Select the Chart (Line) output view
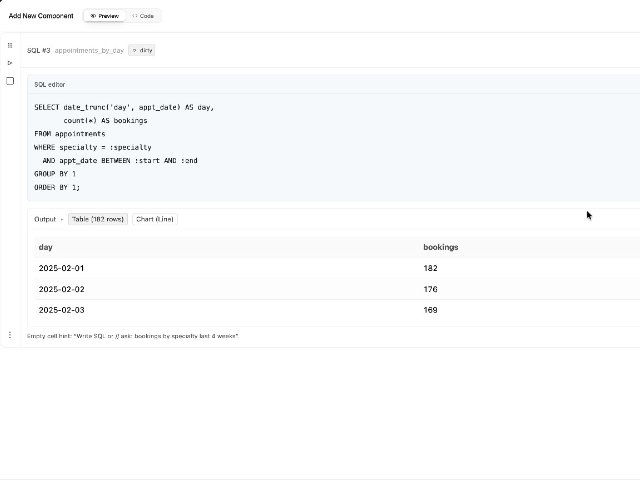Screen dimensions: 640x480 tap(155, 219)
